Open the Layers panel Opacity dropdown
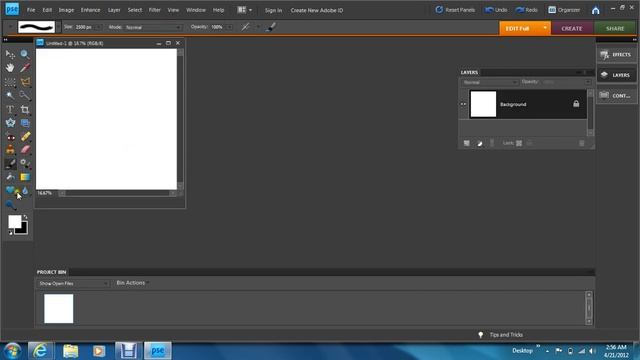 (588, 82)
